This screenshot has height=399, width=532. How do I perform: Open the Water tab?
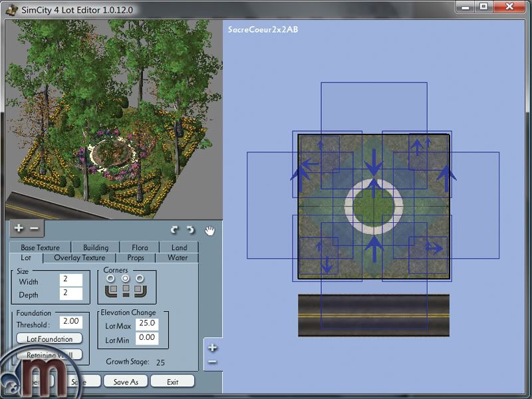178,258
